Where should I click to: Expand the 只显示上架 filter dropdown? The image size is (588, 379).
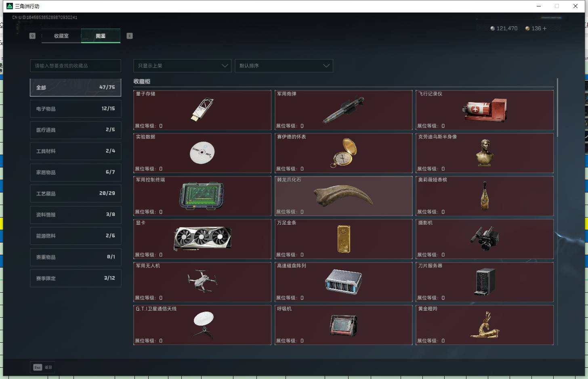point(183,66)
